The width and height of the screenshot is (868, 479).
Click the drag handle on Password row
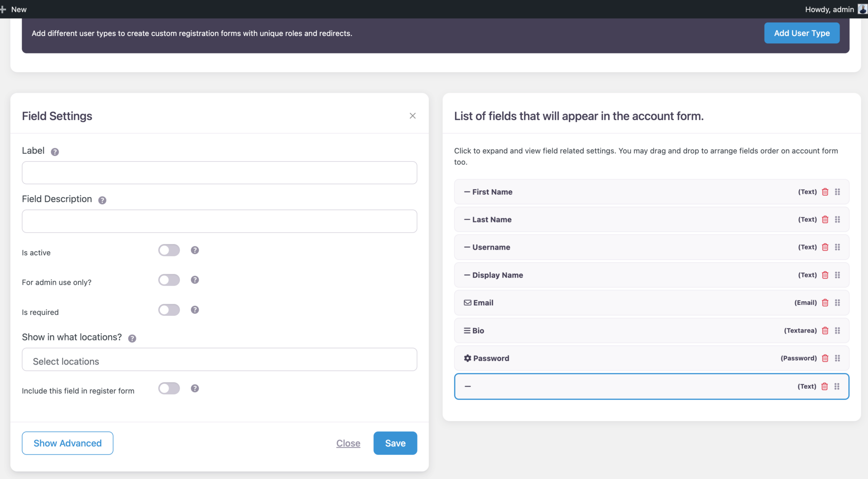pos(837,358)
